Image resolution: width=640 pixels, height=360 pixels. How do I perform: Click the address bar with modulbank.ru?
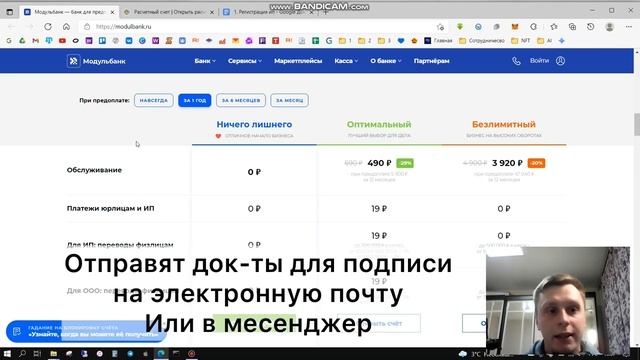pos(261,27)
